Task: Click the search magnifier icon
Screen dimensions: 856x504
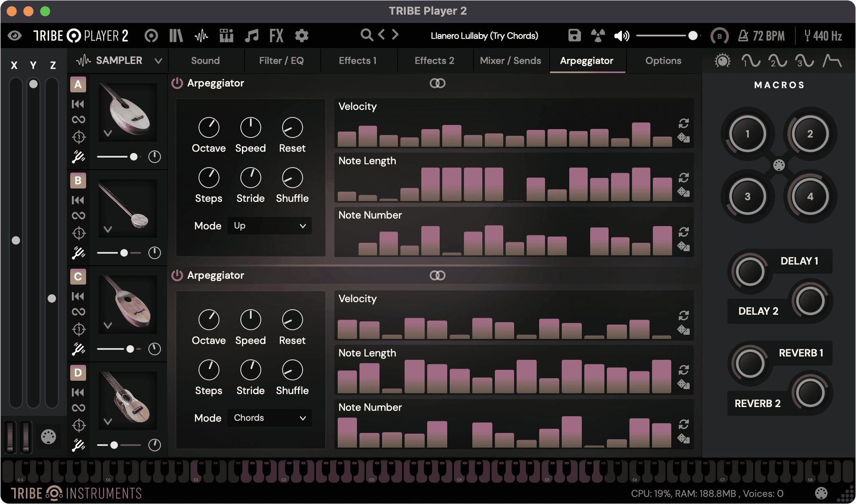Action: (367, 36)
